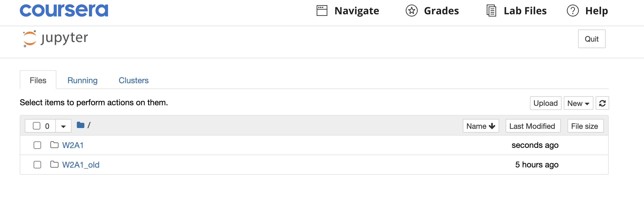Tick the checkbox for W2A1
644x222 pixels.
tap(37, 145)
